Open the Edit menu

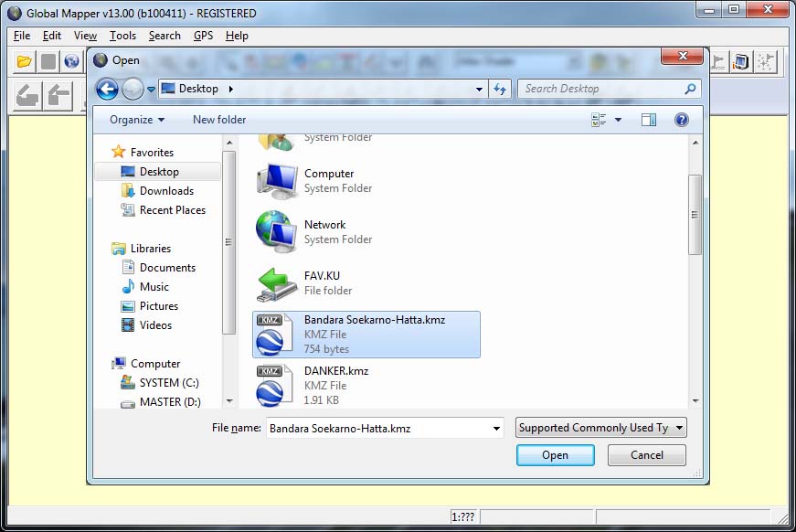[52, 36]
